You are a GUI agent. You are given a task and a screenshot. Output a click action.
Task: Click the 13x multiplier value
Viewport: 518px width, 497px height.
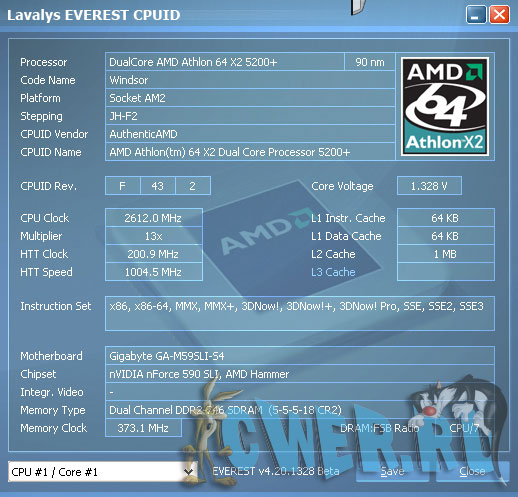154,236
